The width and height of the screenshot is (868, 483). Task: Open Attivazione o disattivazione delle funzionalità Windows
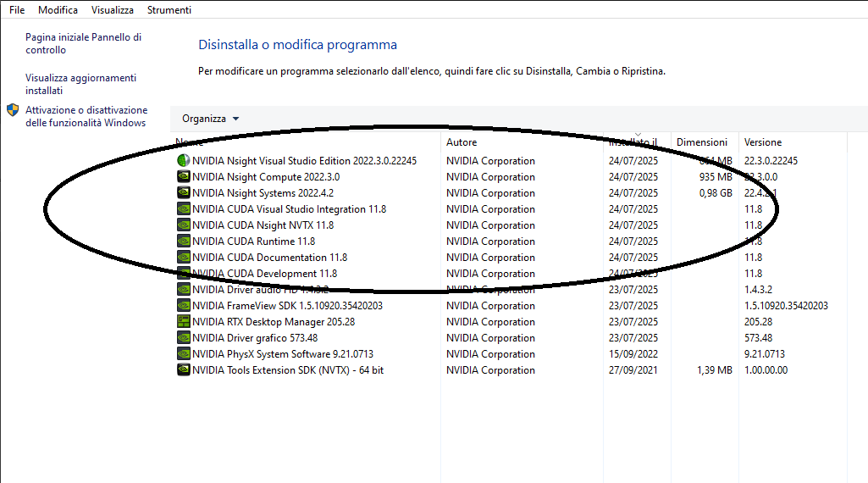(x=86, y=116)
